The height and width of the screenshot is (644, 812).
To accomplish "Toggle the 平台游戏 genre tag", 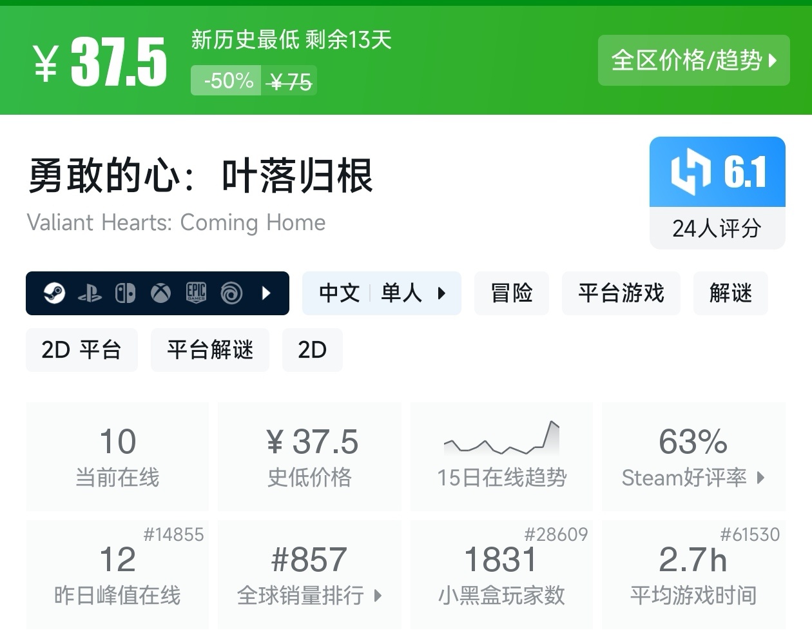I will 621,293.
